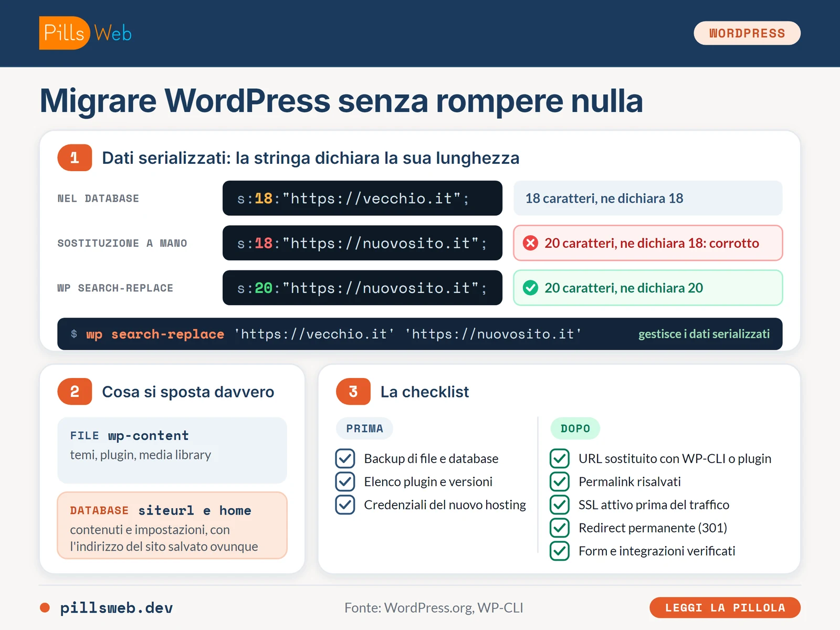Click the s:18 nuovosito.it code block
Image resolution: width=840 pixels, height=630 pixels.
point(362,243)
